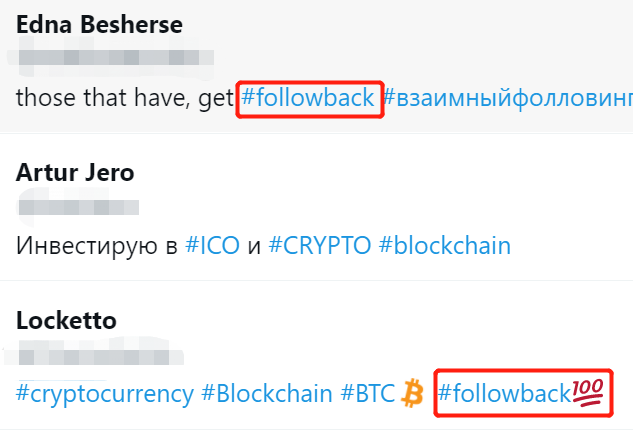Open the Edna Besherse profile name
Screen dimensions: 633x435
(x=99, y=24)
